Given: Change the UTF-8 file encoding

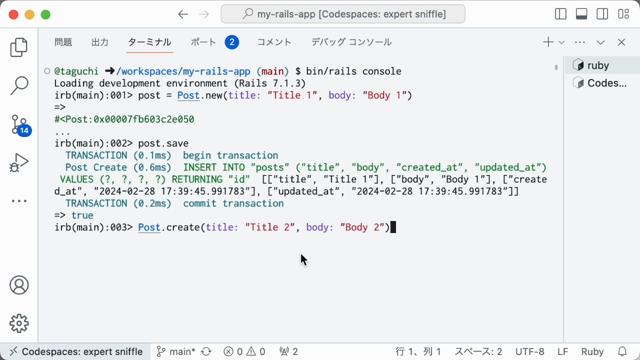Looking at the screenshot, I should pos(529,351).
